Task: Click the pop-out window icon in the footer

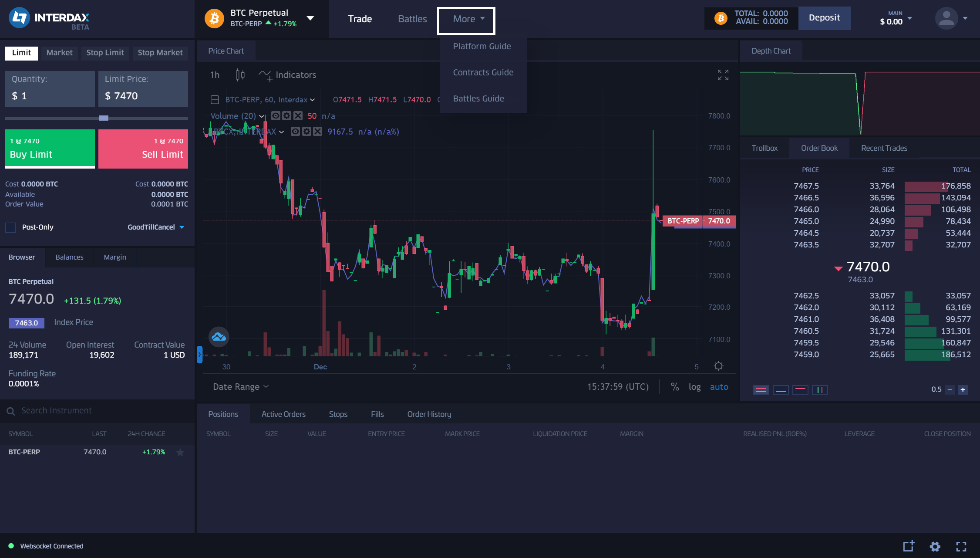Action: [x=909, y=546]
